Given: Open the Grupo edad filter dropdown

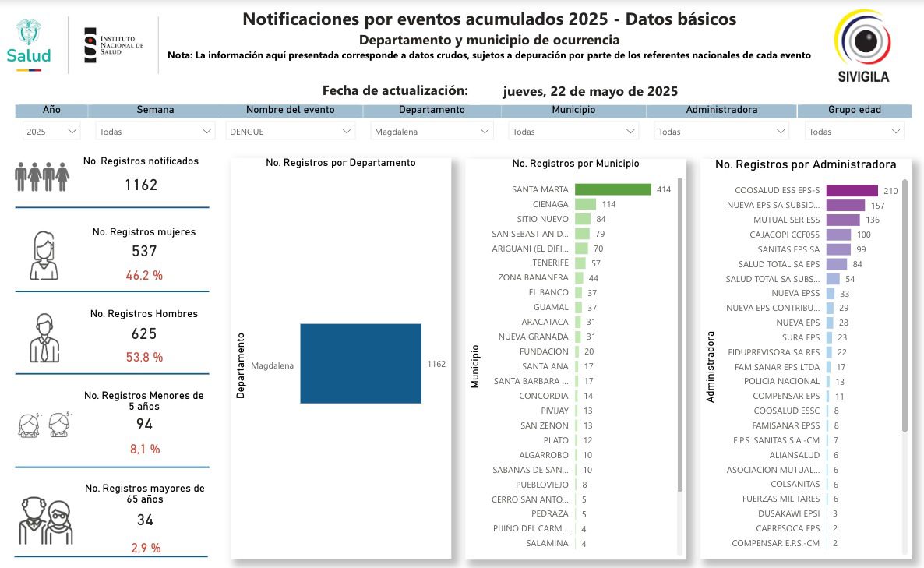Looking at the screenshot, I should tap(854, 132).
